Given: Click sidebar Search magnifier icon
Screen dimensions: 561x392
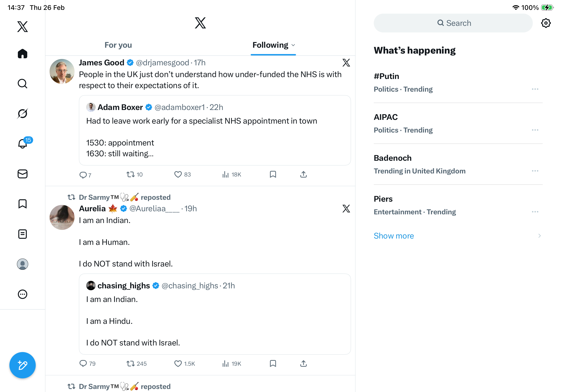Looking at the screenshot, I should click(x=23, y=84).
